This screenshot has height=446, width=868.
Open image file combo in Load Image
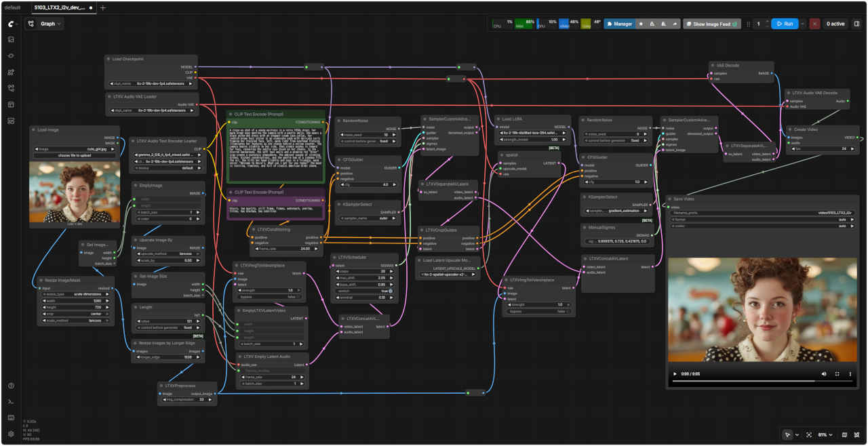pyautogui.click(x=75, y=148)
